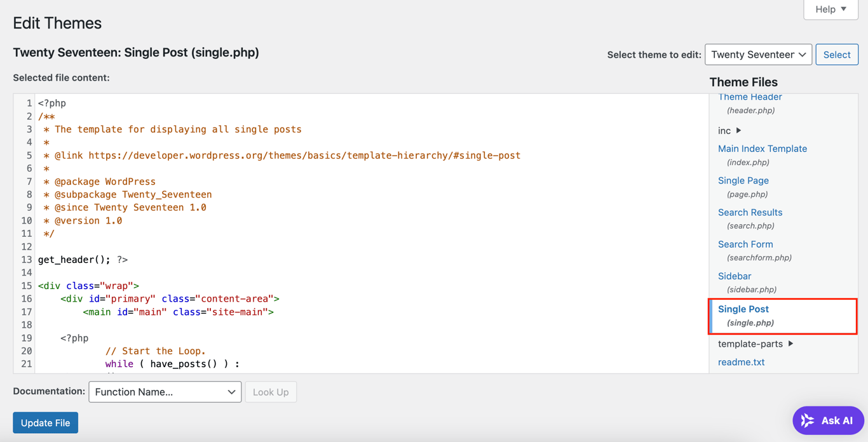Open the Theme Header file
The image size is (868, 442).
tap(750, 97)
